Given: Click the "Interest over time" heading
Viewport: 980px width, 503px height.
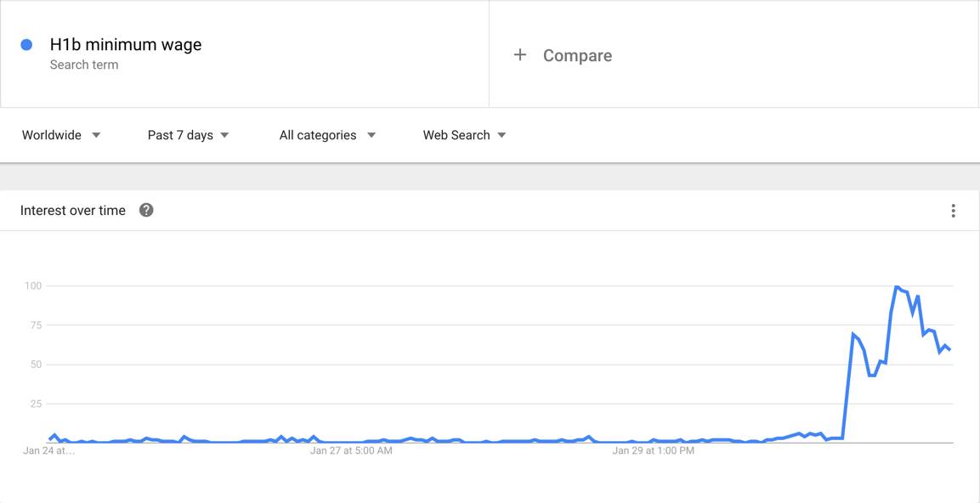Looking at the screenshot, I should point(73,211).
